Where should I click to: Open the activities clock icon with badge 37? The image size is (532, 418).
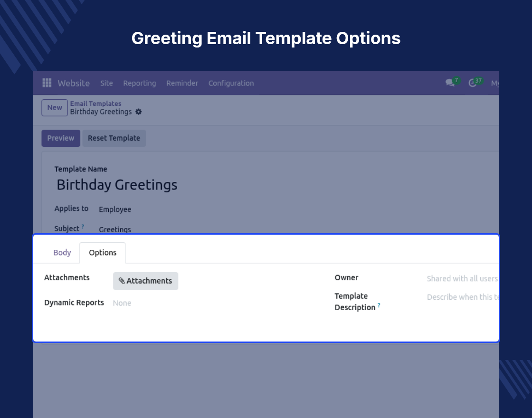[x=472, y=83]
